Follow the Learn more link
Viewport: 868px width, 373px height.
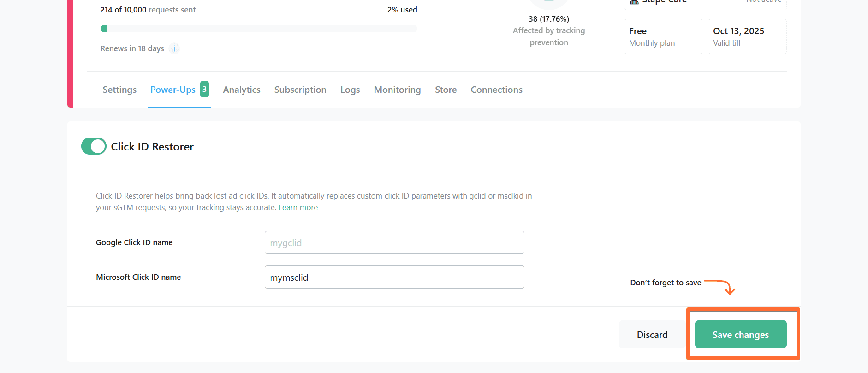coord(298,207)
